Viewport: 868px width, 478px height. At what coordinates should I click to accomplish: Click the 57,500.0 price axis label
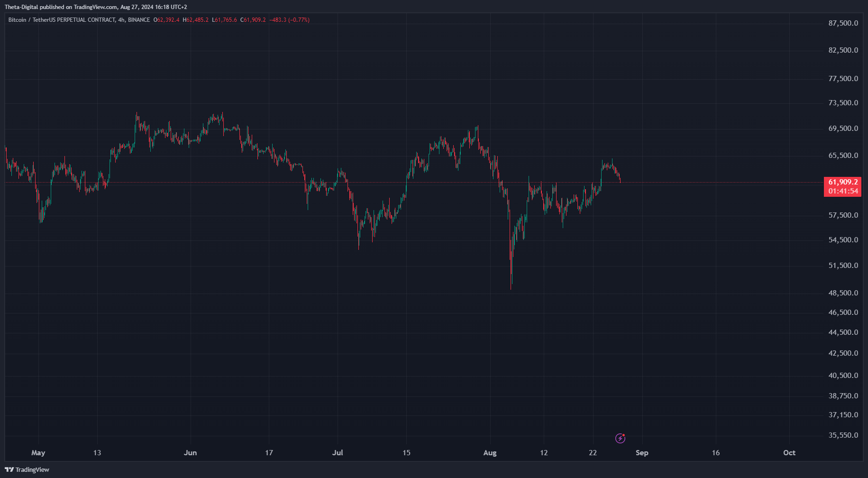click(843, 215)
